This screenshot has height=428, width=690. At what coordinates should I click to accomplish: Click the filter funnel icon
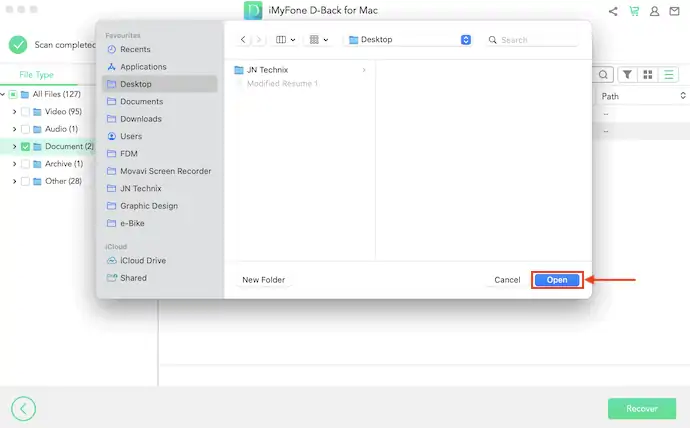[627, 75]
